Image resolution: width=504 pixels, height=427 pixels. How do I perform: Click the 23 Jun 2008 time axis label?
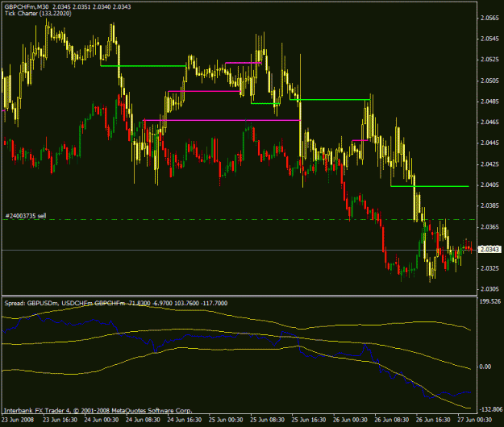[x=18, y=420]
